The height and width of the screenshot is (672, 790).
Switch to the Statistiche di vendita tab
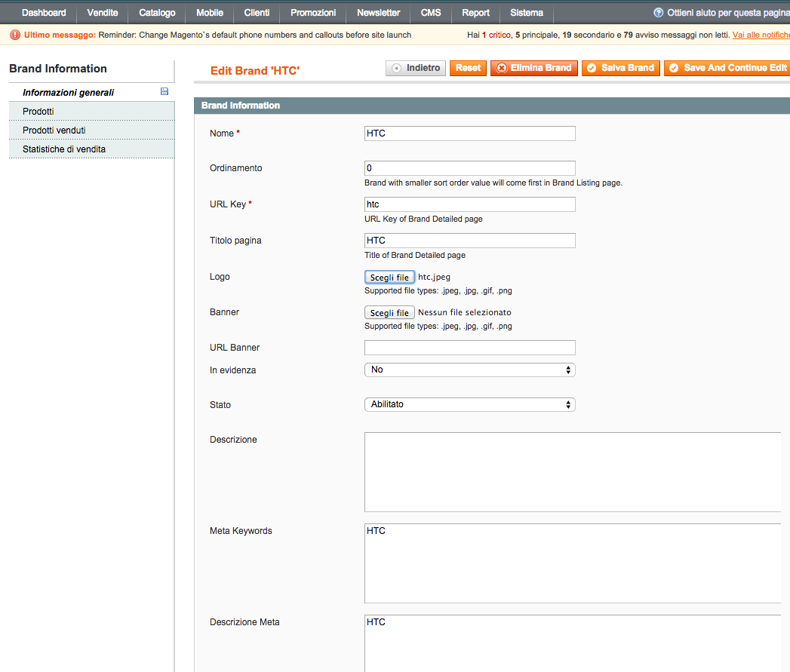tap(92, 149)
